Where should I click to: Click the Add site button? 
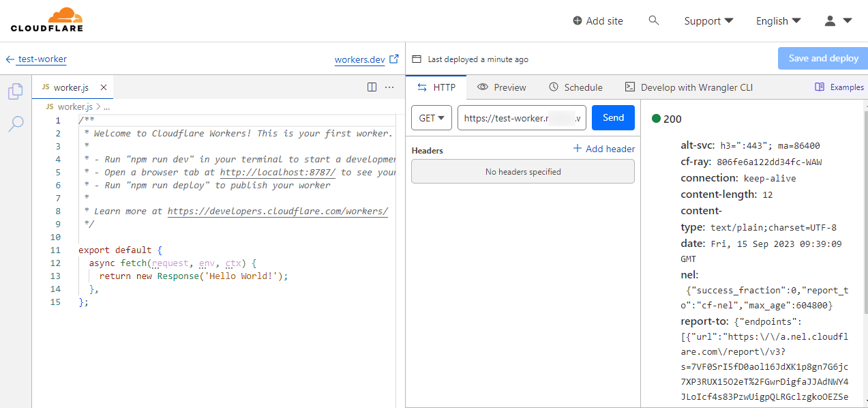coord(598,21)
